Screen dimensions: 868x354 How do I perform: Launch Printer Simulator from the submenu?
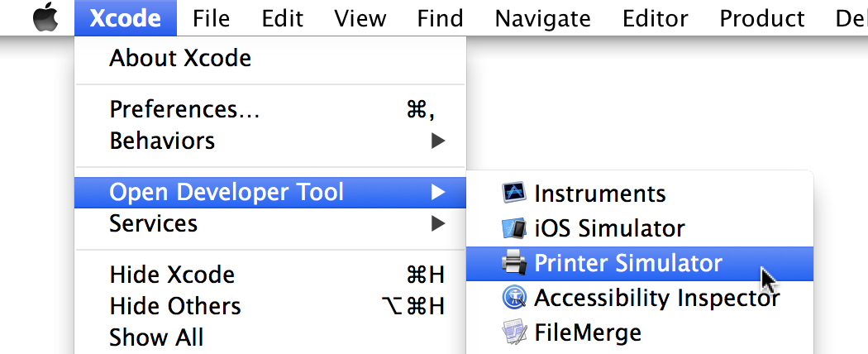click(640, 262)
